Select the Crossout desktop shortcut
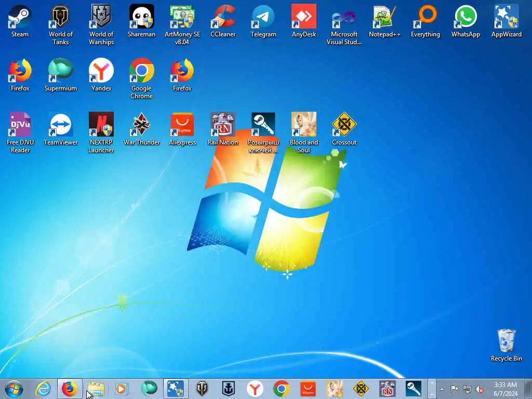The width and height of the screenshot is (532, 399). click(x=344, y=129)
